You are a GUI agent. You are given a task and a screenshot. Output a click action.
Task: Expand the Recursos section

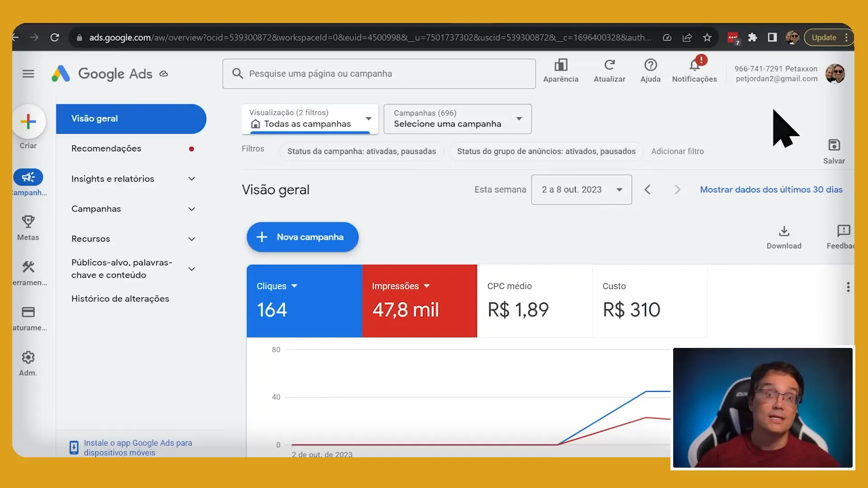point(192,239)
